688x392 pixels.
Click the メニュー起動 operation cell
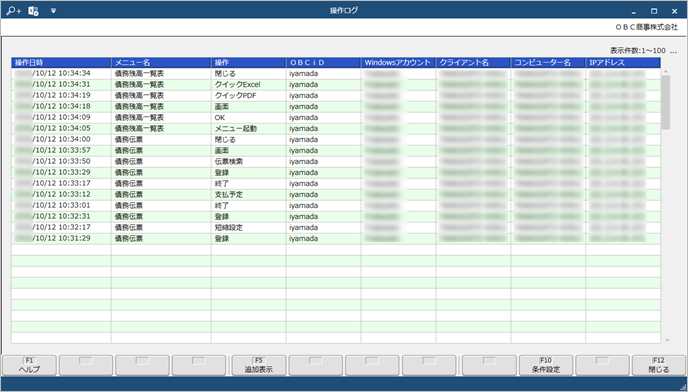tap(248, 129)
